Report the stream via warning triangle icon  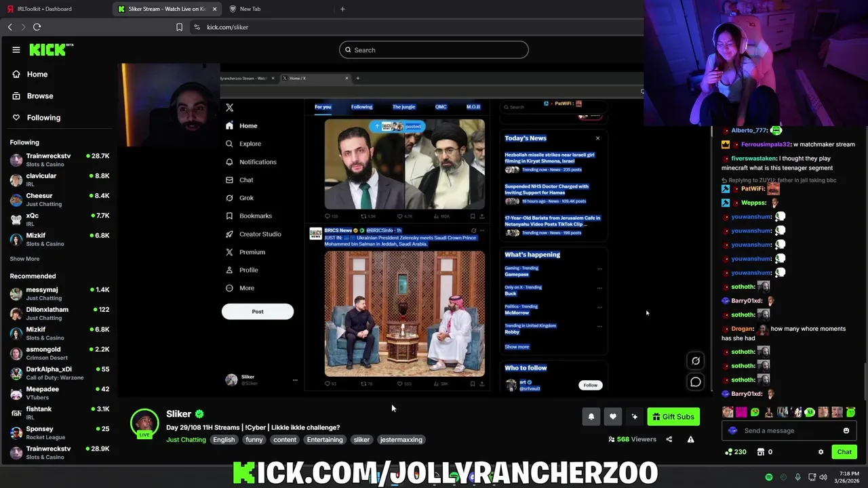[690, 439]
